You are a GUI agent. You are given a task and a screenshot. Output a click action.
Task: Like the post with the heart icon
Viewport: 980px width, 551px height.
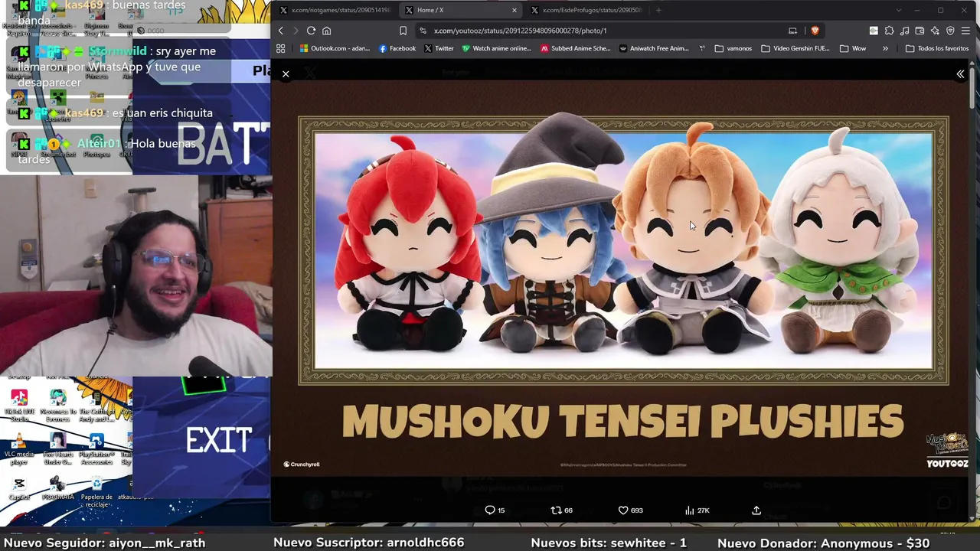630,510
